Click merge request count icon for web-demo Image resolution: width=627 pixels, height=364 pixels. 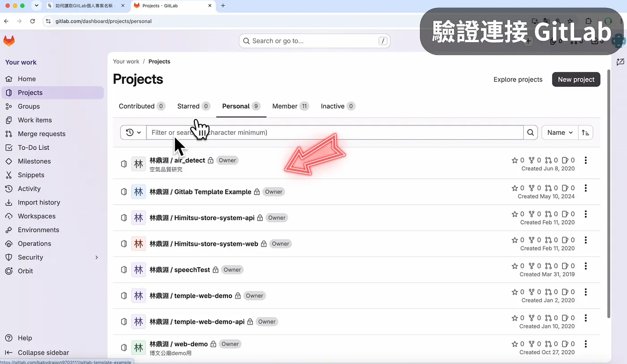pyautogui.click(x=549, y=344)
